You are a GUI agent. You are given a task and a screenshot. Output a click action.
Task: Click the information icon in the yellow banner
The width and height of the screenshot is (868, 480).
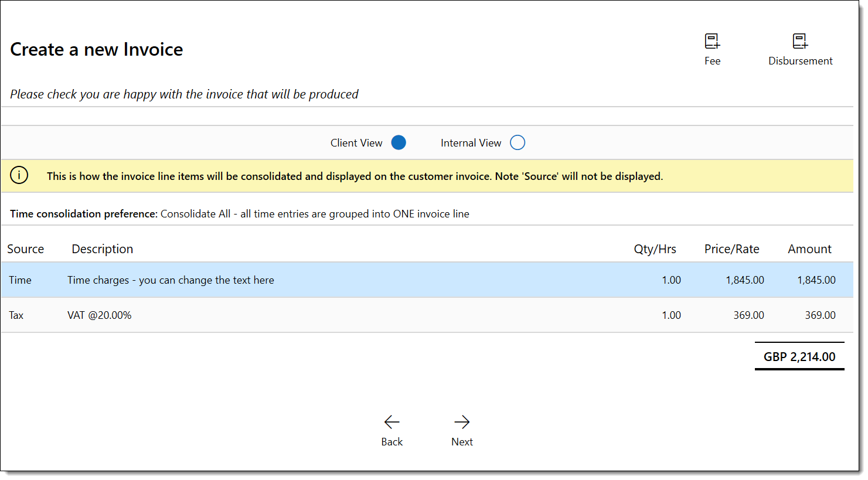(19, 175)
